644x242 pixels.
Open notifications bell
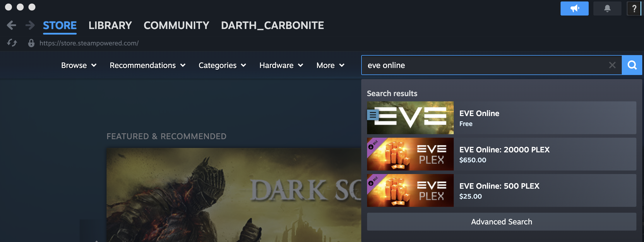(607, 8)
